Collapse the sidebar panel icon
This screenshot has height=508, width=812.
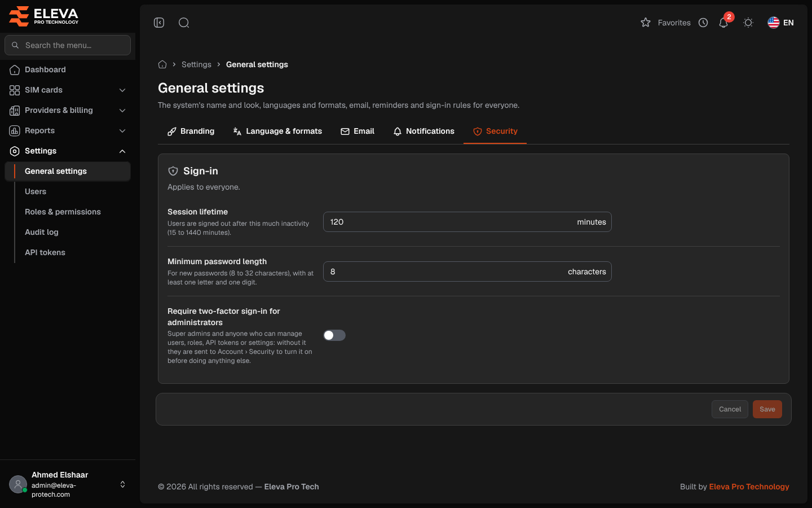[x=159, y=23]
